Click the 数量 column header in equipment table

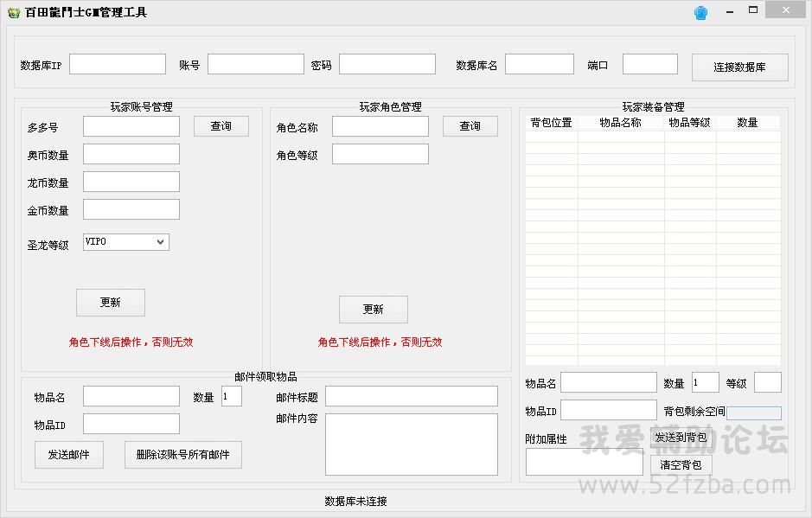tap(748, 123)
